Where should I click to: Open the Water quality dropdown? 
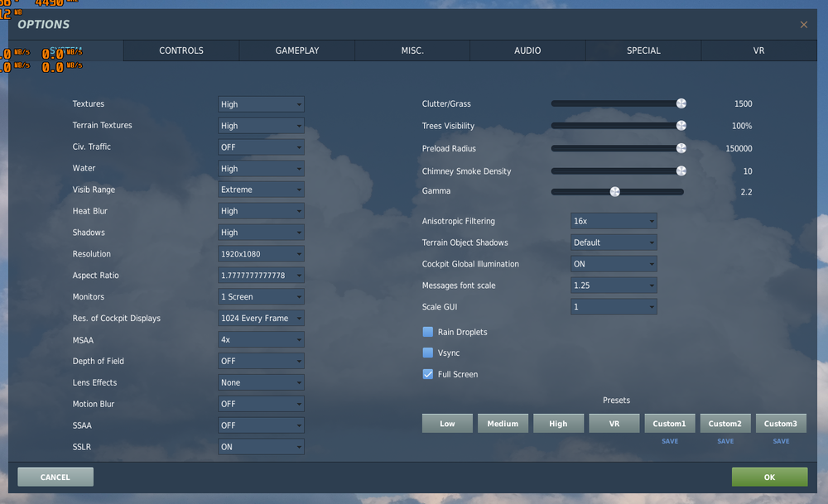coord(261,168)
